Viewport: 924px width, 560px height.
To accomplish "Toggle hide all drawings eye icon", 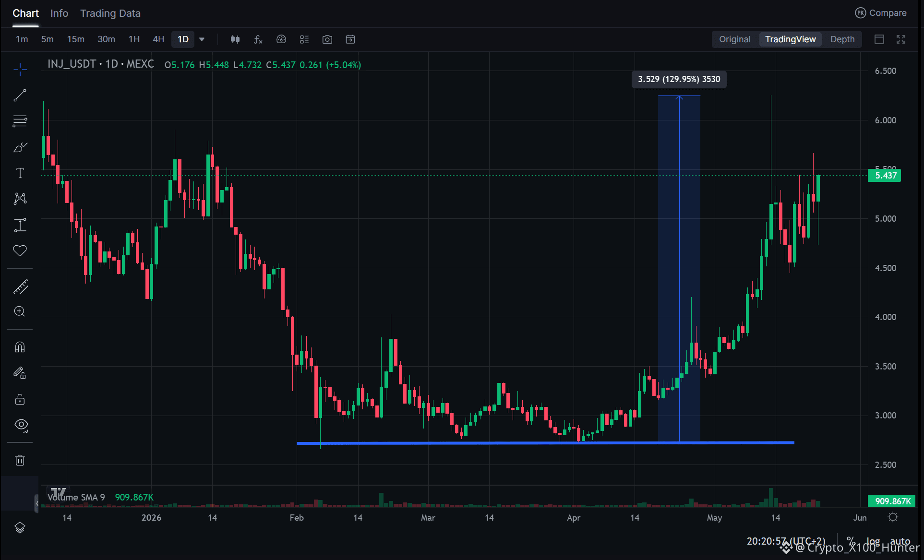I will [20, 425].
